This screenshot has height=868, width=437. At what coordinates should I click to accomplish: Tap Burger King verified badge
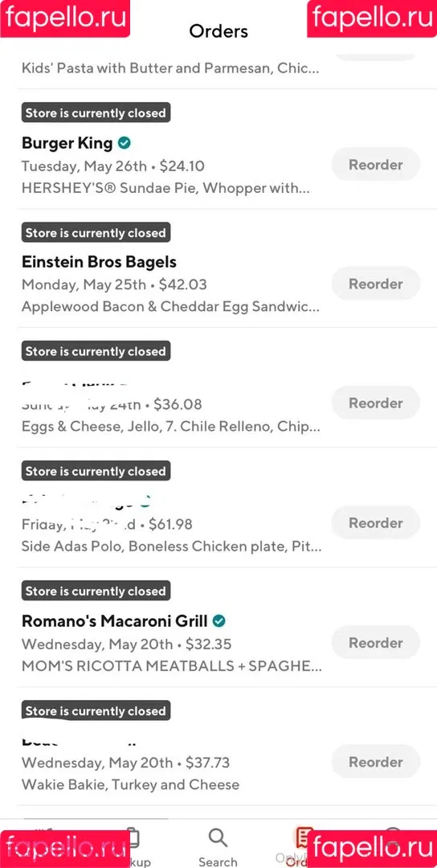coord(125,143)
